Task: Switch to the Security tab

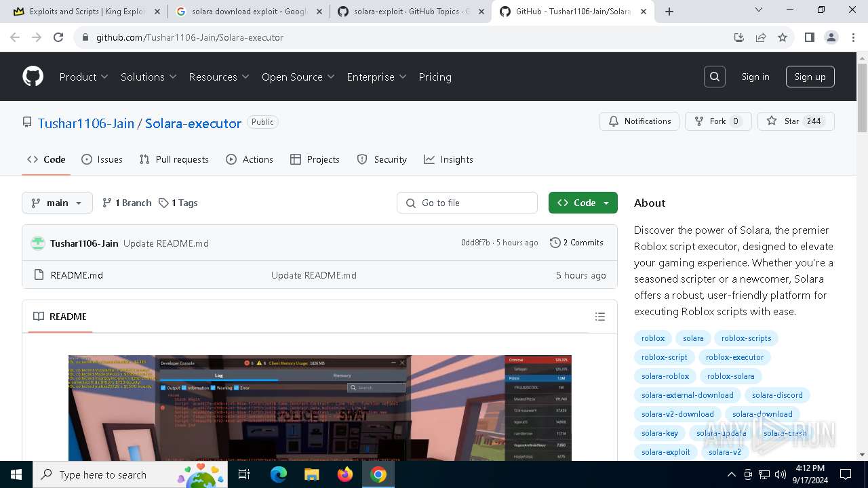Action: coord(381,159)
